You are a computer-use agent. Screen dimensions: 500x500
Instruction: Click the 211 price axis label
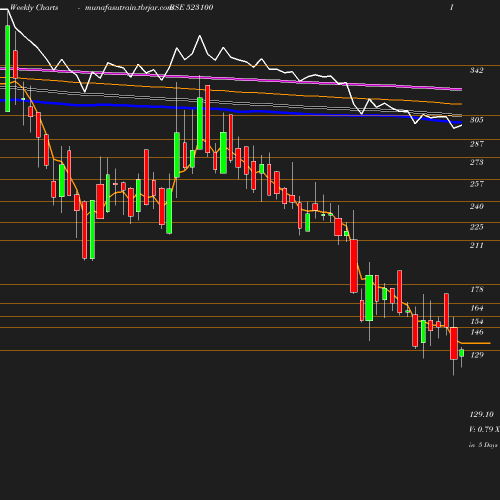[476, 245]
